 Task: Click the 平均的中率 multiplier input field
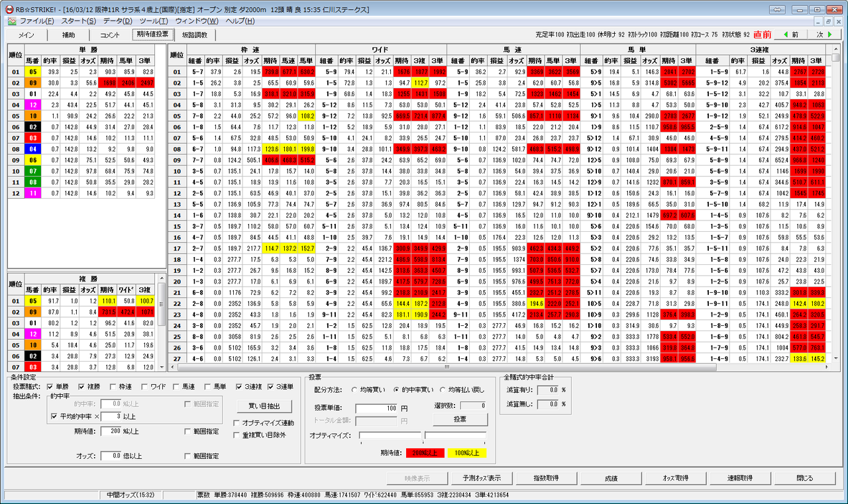(x=110, y=417)
